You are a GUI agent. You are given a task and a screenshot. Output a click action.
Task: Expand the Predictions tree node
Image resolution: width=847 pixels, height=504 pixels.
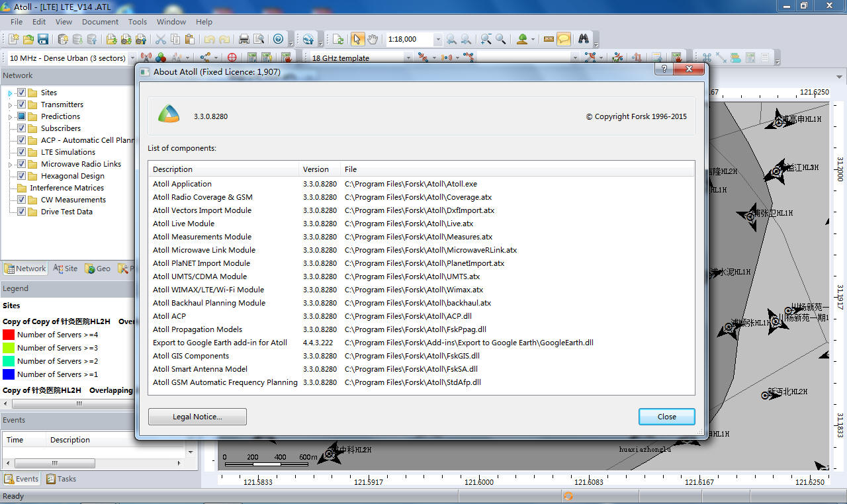click(10, 117)
